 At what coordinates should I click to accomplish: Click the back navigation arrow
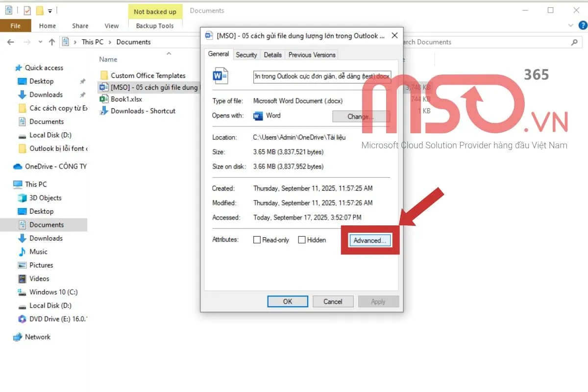tap(11, 42)
